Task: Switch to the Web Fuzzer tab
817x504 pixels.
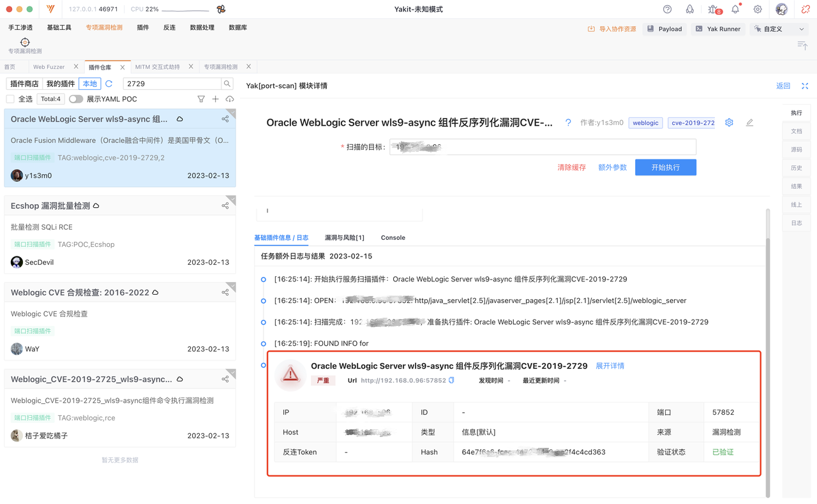Action: 49,67
